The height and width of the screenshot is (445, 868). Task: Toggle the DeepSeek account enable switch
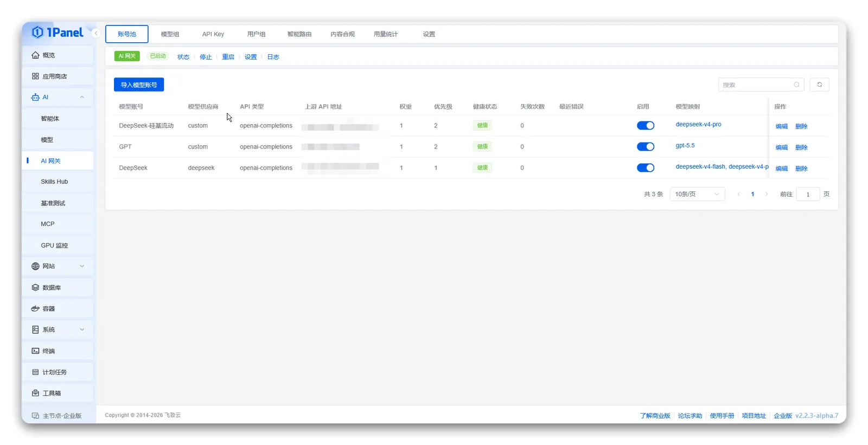(x=646, y=168)
